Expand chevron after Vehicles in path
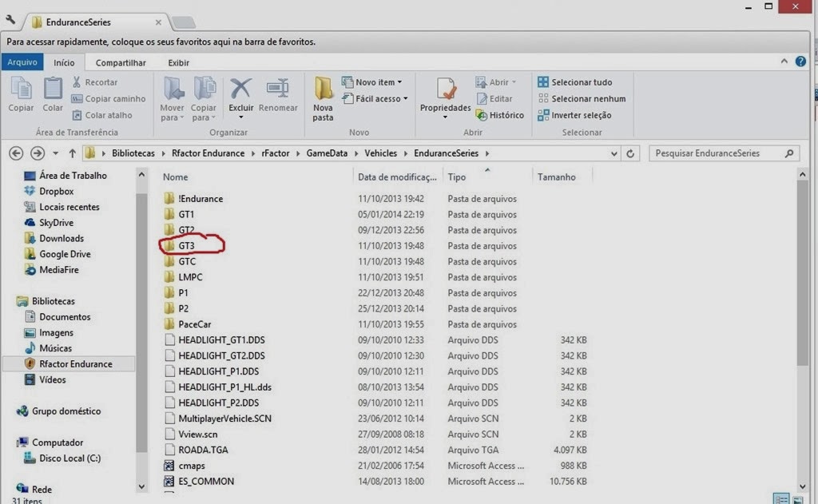The height and width of the screenshot is (504, 818). (405, 153)
